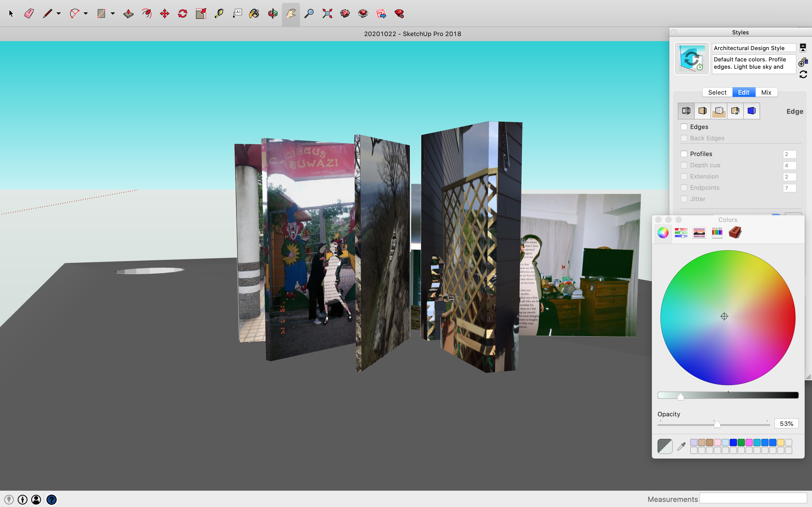Enable the Profiles checkbox
Viewport: 812px width, 507px height.
[684, 154]
